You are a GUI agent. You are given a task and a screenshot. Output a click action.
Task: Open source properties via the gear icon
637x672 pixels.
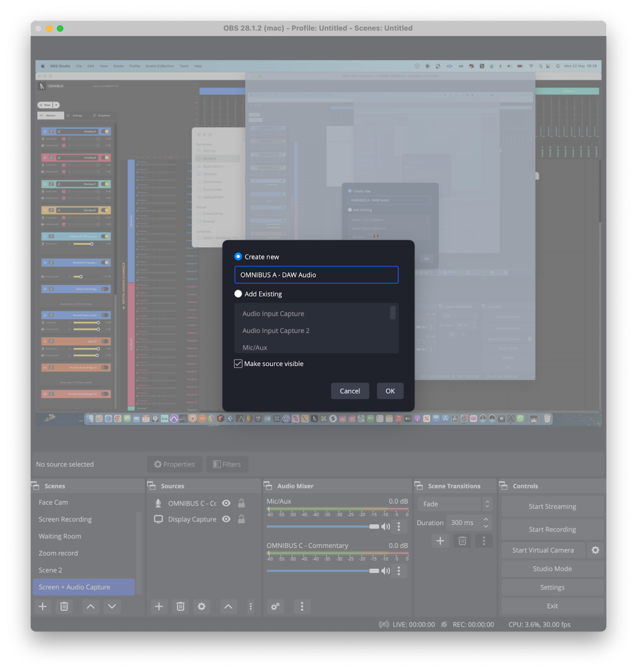(x=202, y=606)
